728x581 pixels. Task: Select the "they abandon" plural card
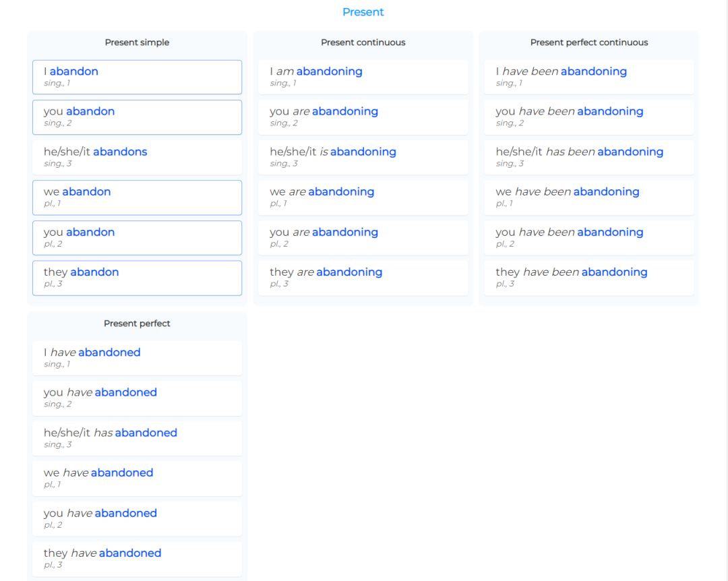tap(138, 277)
